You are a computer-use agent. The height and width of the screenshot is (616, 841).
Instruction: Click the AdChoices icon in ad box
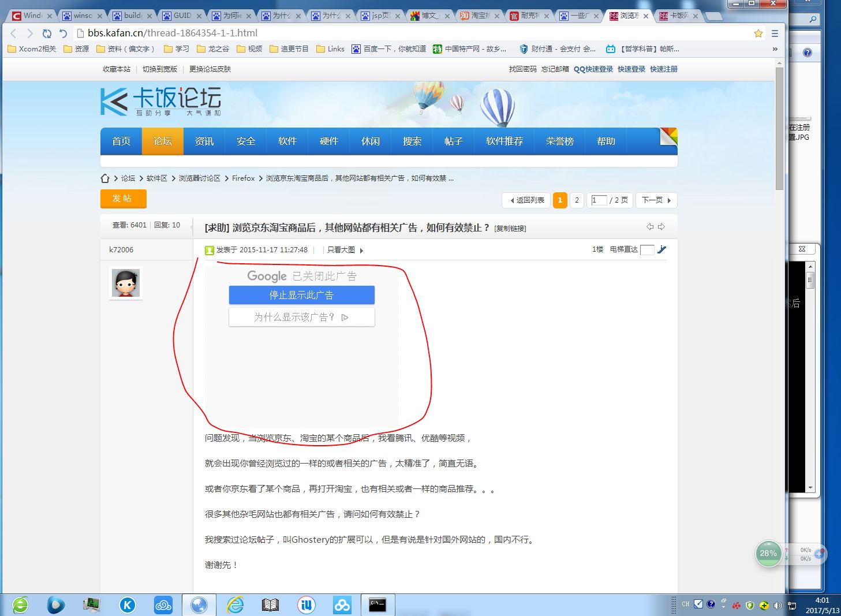pos(345,317)
